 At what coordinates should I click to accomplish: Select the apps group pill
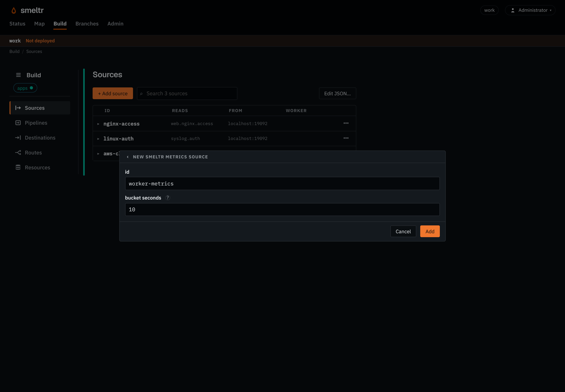point(25,88)
